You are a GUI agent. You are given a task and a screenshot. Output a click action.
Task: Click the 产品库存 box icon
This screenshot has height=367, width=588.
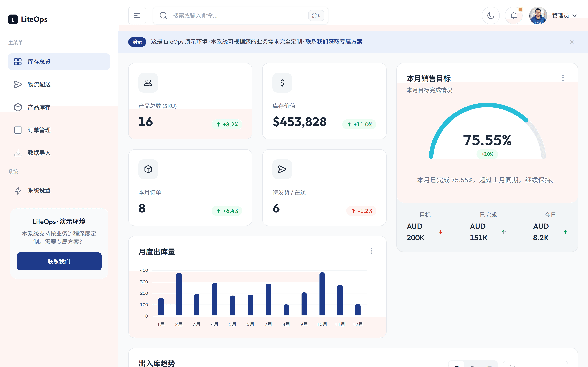tap(18, 107)
